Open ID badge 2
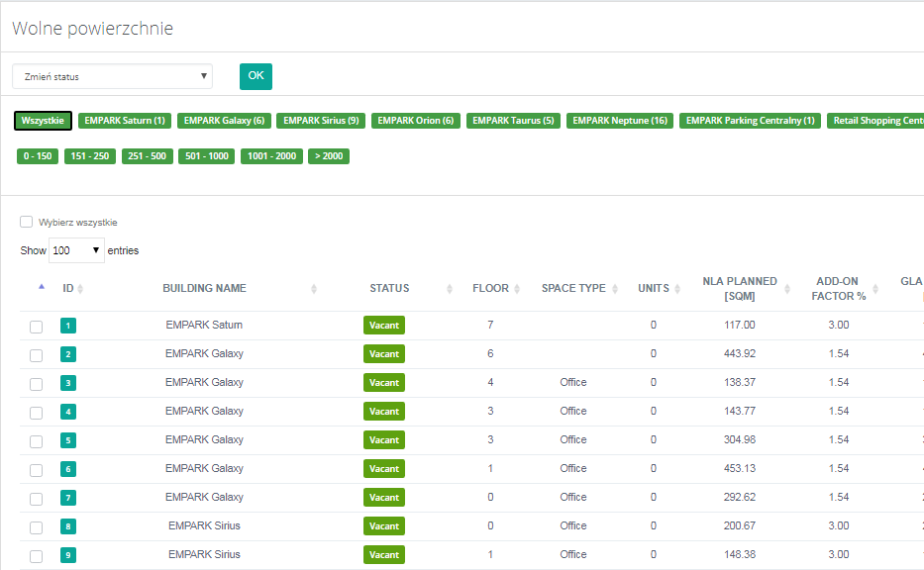924x570 pixels. (68, 354)
